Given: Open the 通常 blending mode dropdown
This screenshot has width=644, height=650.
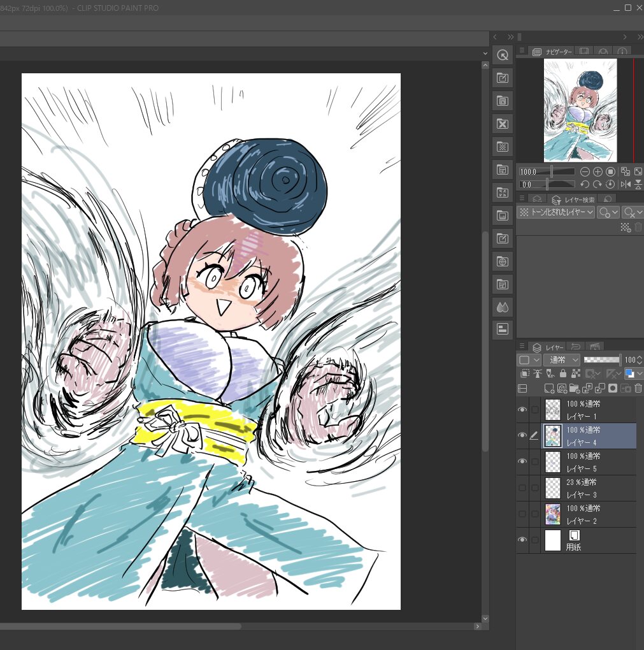Looking at the screenshot, I should [x=561, y=360].
